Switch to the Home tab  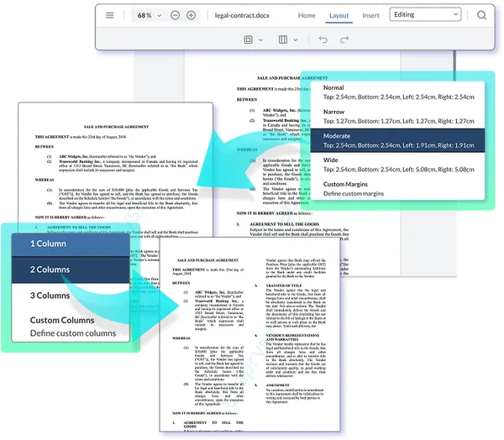307,15
